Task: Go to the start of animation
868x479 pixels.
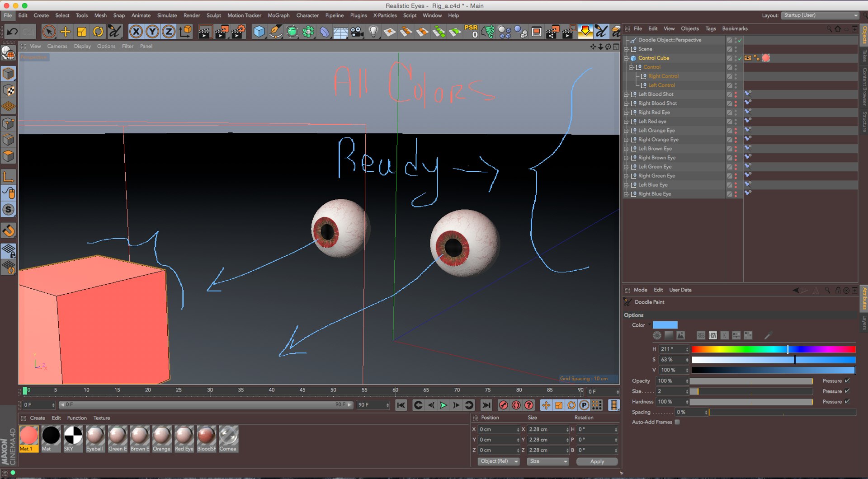Action: (x=401, y=405)
